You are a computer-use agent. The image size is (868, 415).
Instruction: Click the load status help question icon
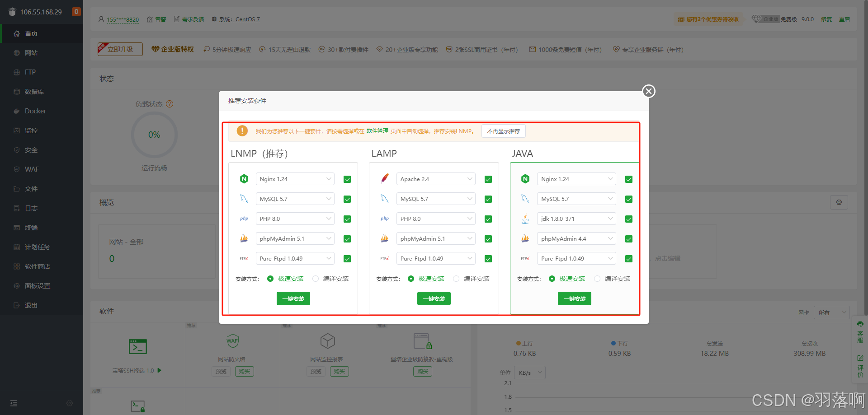[170, 104]
